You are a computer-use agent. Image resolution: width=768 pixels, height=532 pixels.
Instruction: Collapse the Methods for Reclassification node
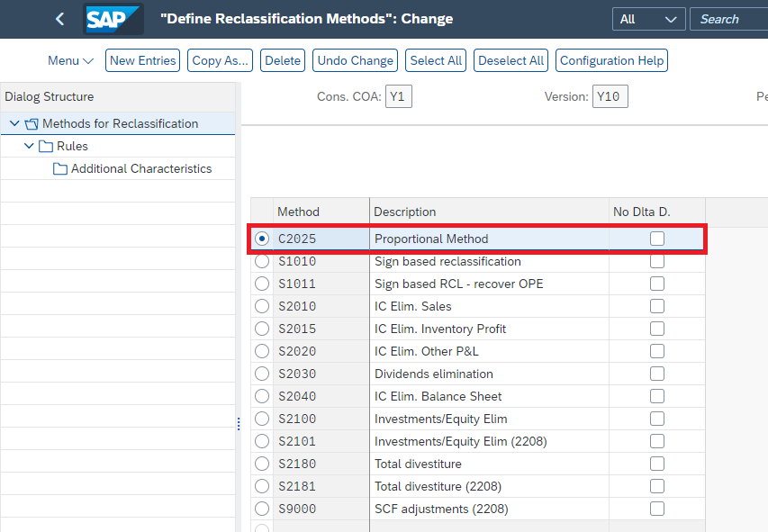14,123
